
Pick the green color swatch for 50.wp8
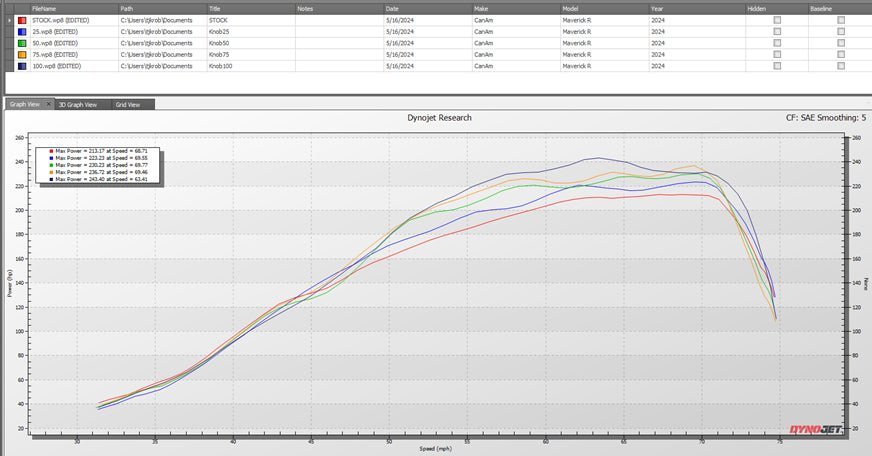tap(22, 43)
